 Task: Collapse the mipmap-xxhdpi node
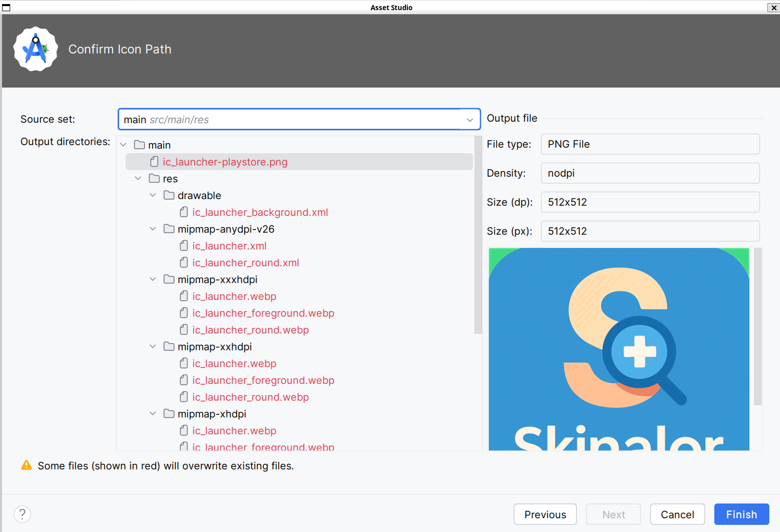(x=153, y=347)
